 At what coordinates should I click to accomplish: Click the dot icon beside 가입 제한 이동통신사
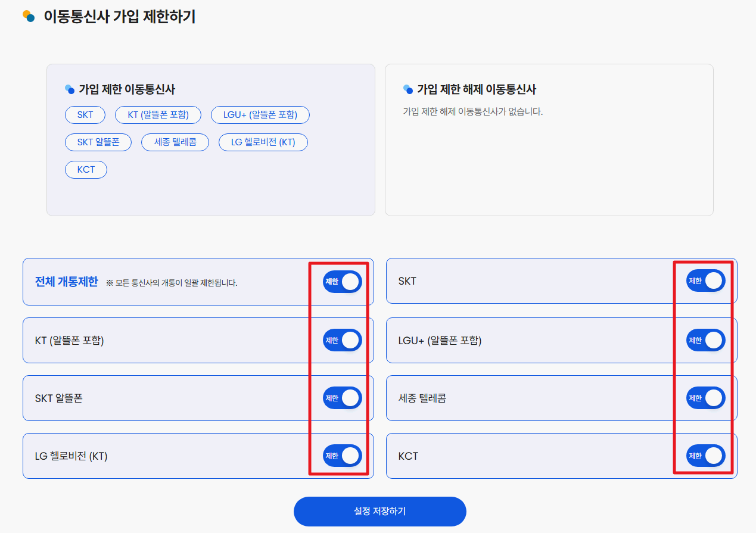(68, 88)
